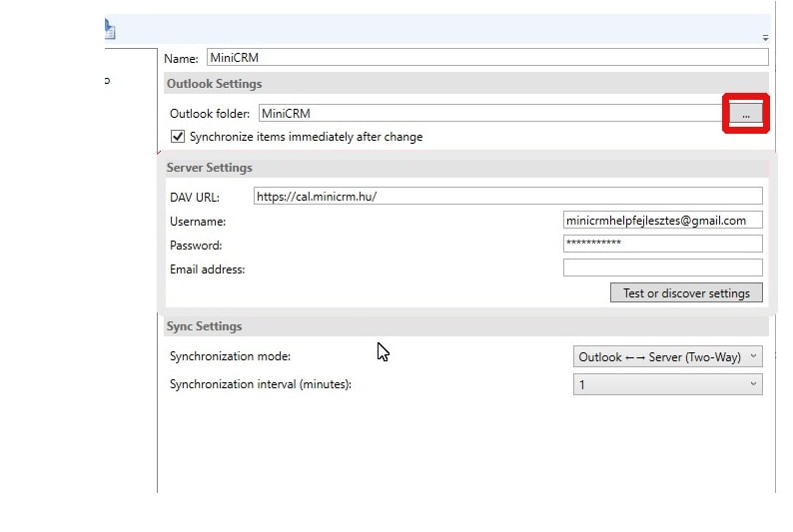The height and width of the screenshot is (532, 793).
Task: Open the Outlook folder browse button
Action: click(745, 114)
